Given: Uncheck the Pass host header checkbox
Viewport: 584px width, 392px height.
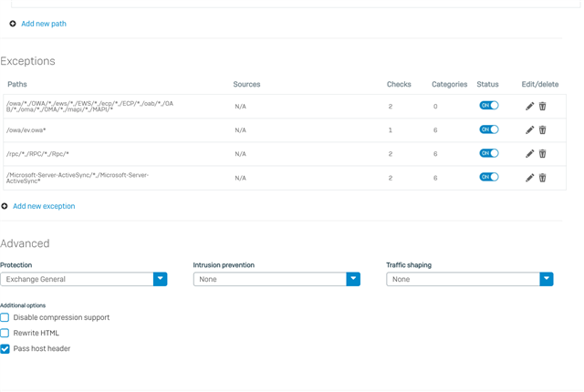Looking at the screenshot, I should pos(5,349).
